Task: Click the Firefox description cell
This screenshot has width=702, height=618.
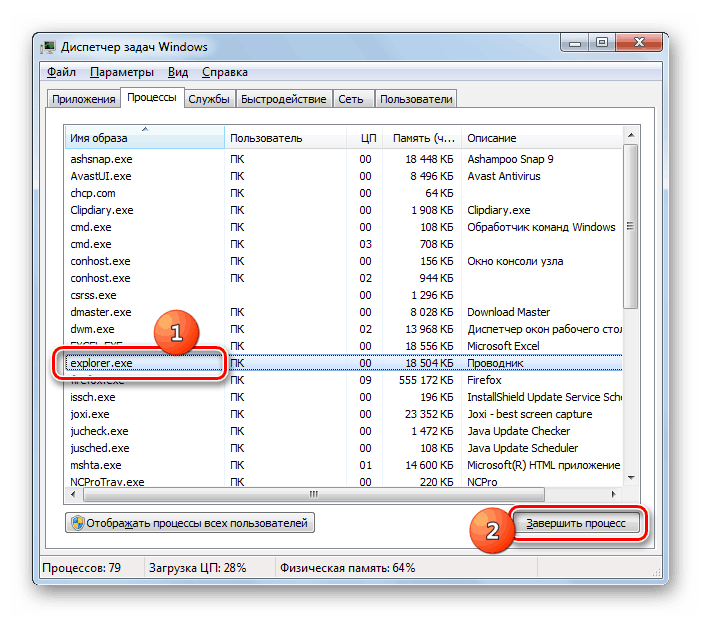Action: tap(484, 380)
